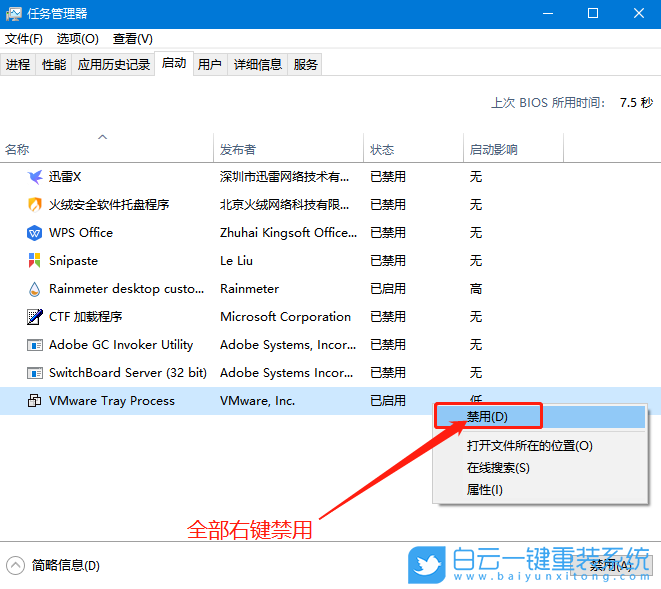Collapse view with 简略信息 arrow
The height and width of the screenshot is (589, 661).
(16, 565)
